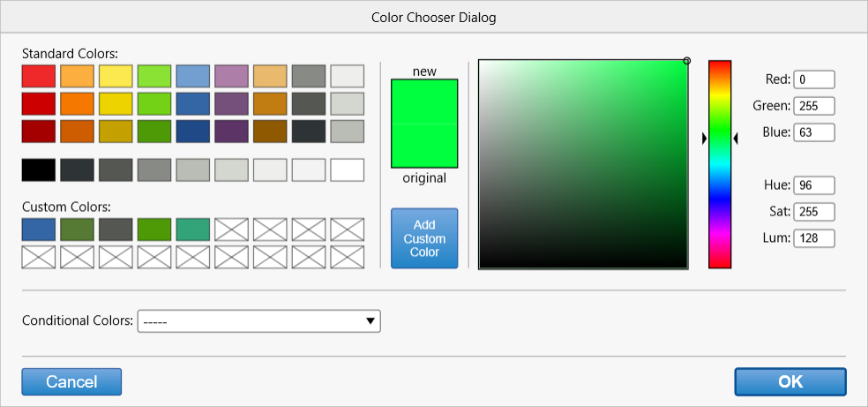Choose the first blue custom color
The height and width of the screenshot is (407, 868).
pos(39,230)
